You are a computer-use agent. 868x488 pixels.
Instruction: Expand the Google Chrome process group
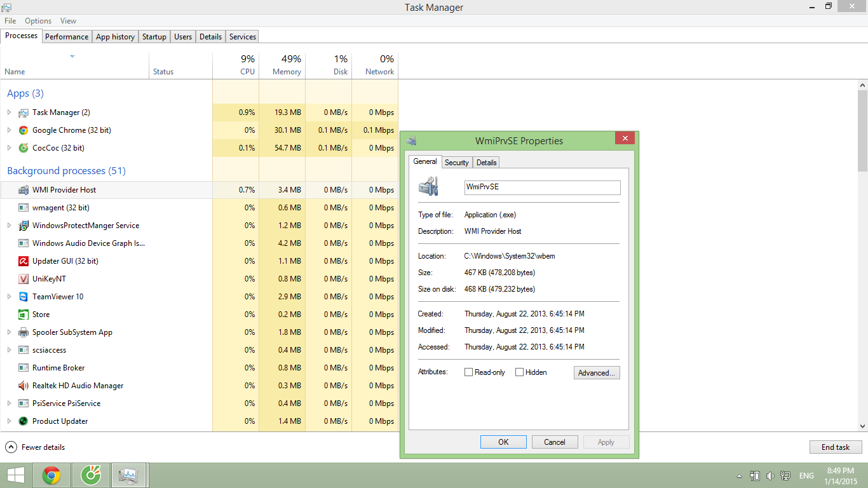pos(9,130)
